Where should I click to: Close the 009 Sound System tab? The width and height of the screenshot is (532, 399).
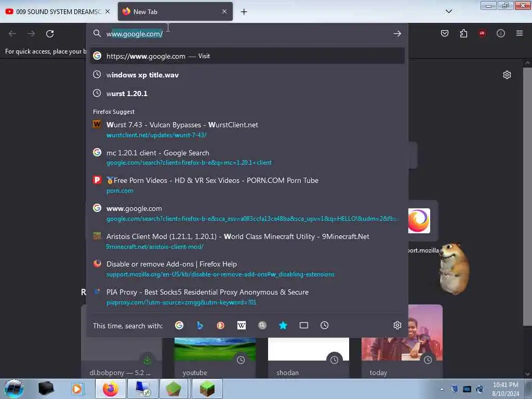click(x=108, y=11)
